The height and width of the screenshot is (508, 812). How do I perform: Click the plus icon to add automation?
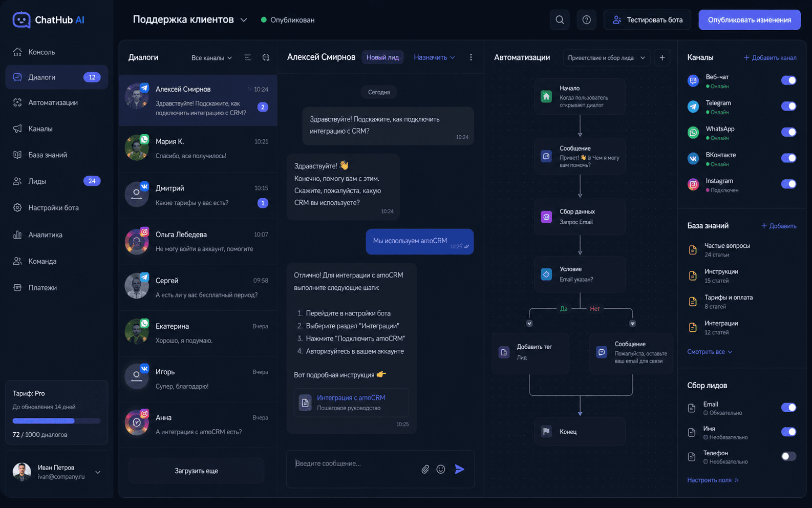(x=662, y=57)
